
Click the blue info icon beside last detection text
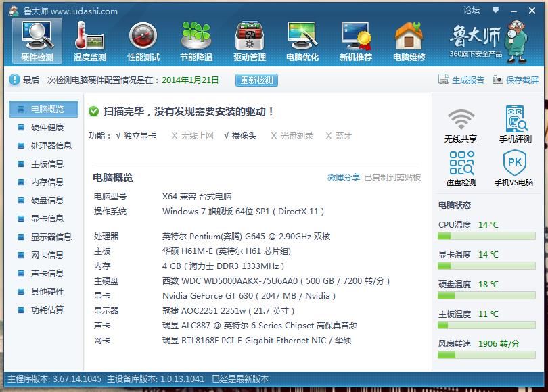point(14,80)
